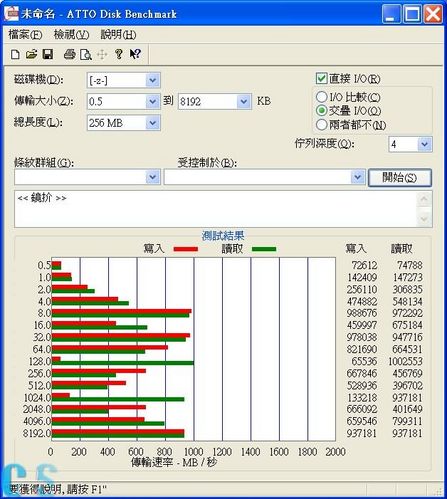
Task: Select the 兩者都不 radio button
Action: click(321, 125)
